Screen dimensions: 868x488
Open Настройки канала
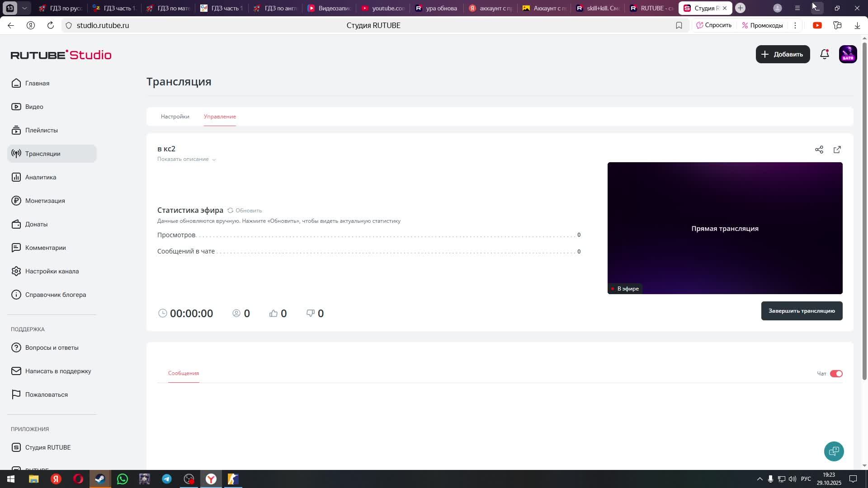52,271
